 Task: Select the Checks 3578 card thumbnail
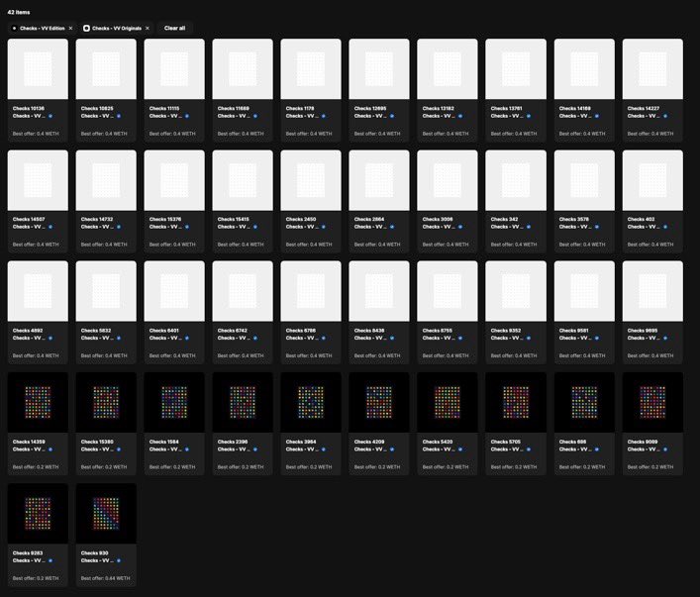[584, 180]
